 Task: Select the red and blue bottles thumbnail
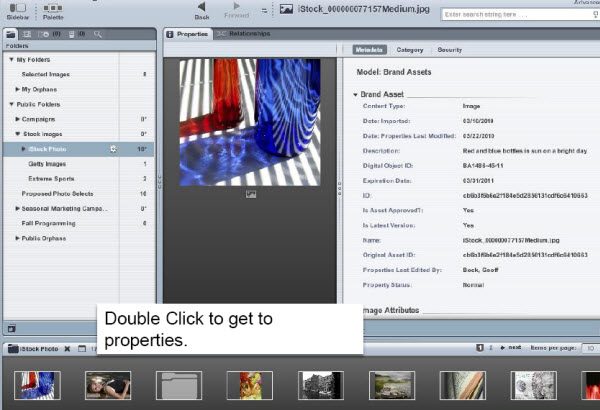pos(37,385)
